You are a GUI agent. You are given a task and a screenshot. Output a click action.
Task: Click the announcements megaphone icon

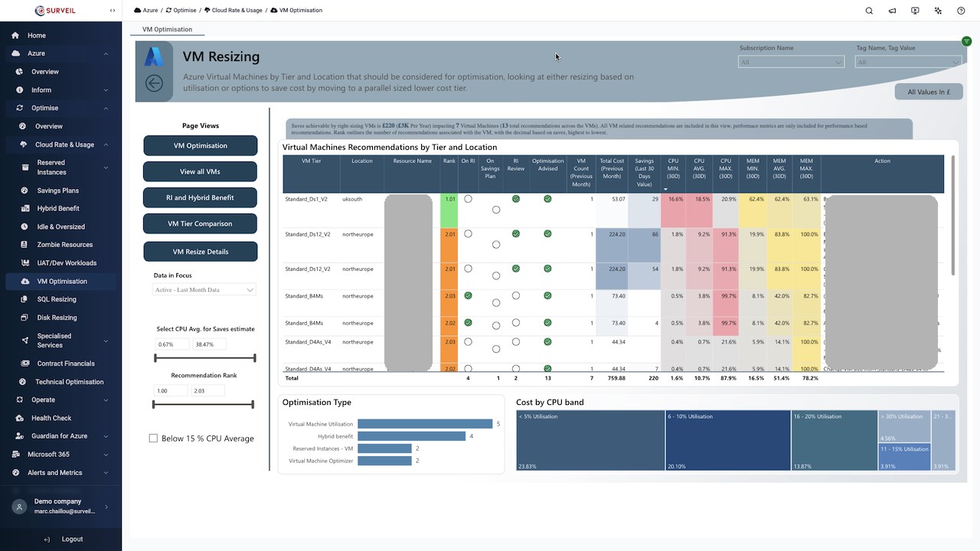[892, 11]
